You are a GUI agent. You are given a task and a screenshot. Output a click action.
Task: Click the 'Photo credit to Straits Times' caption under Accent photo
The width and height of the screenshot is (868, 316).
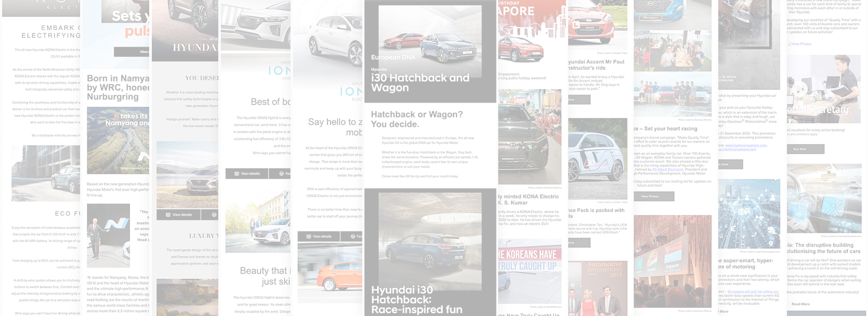(x=612, y=53)
